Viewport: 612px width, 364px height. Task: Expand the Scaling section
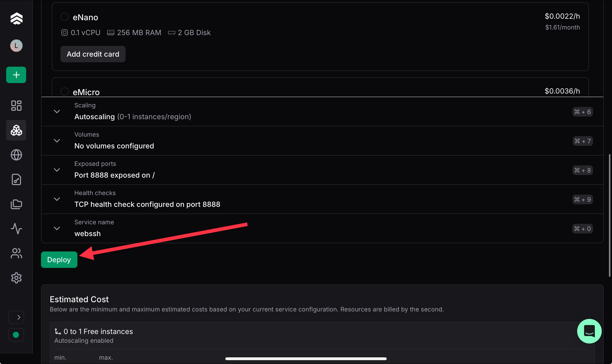[322, 112]
